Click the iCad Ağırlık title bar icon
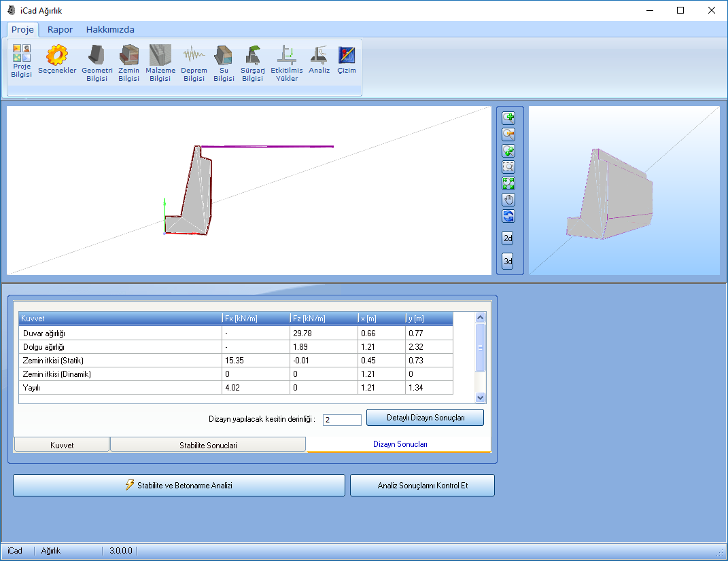The image size is (728, 561). coord(11,10)
